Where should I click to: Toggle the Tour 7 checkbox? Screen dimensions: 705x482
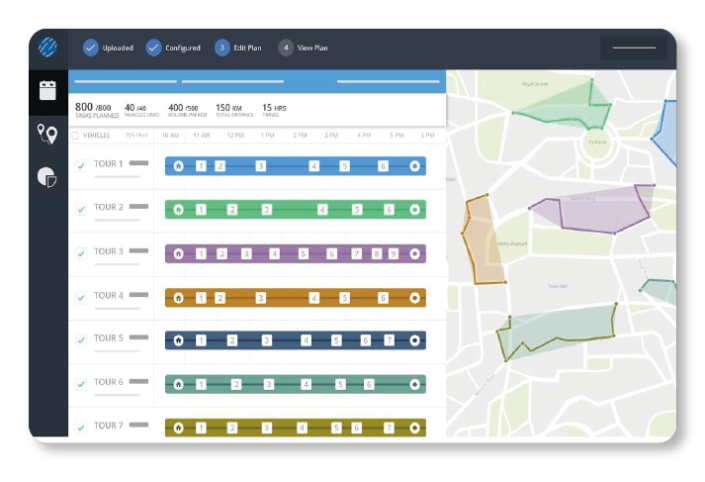(x=81, y=428)
